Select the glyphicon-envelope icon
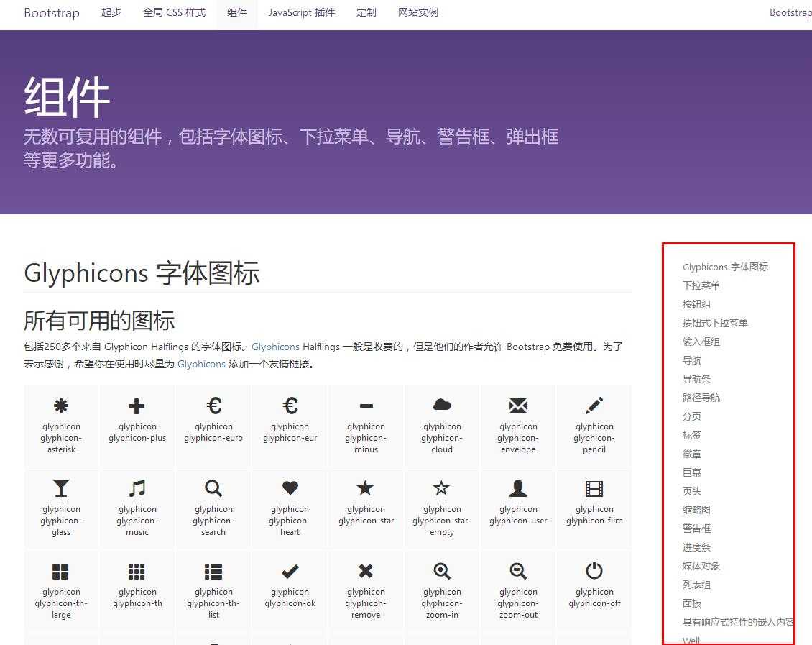812x645 pixels. [518, 406]
